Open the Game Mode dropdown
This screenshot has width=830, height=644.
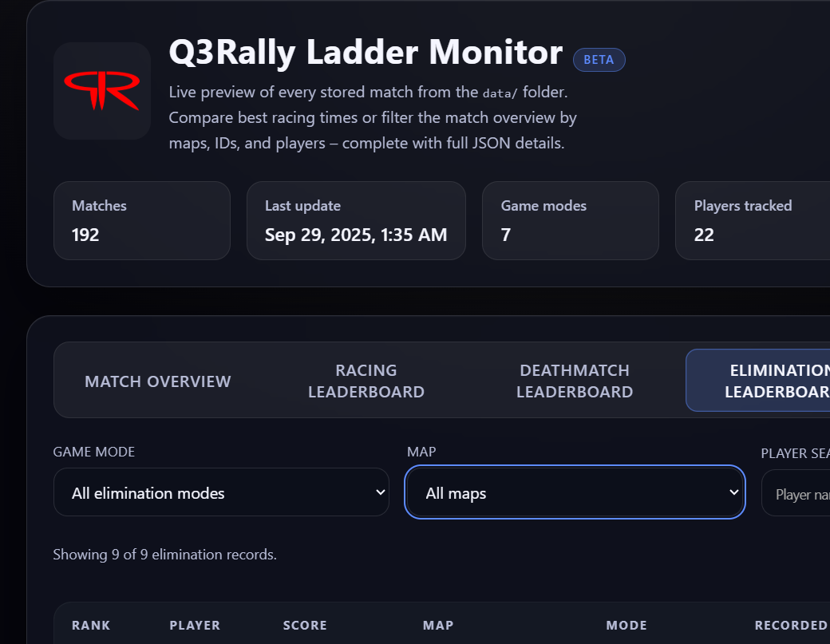[221, 492]
